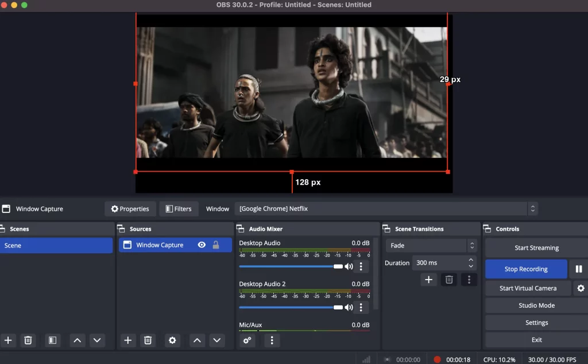The image size is (588, 364).
Task: Open Properties for the selected source
Action: click(x=130, y=209)
